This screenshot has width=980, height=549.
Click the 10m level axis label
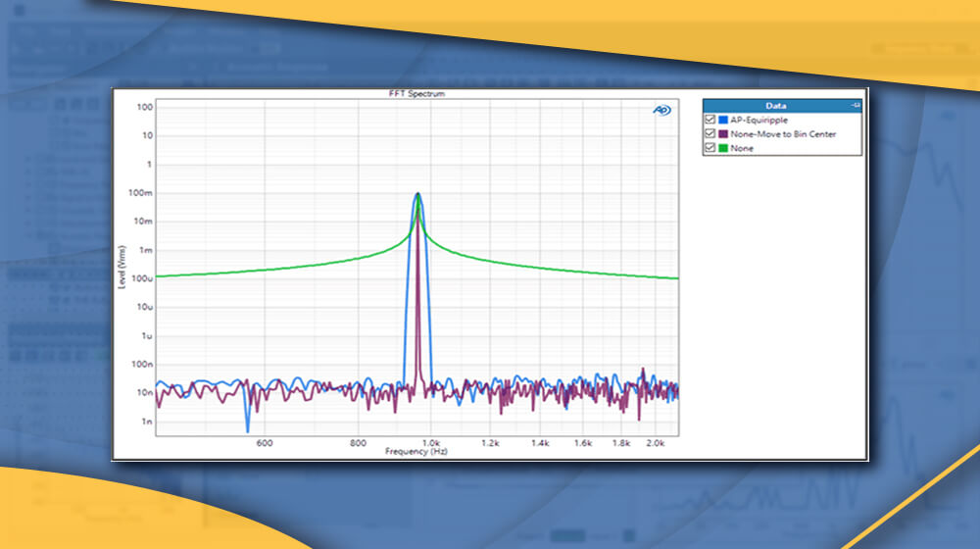point(143,222)
